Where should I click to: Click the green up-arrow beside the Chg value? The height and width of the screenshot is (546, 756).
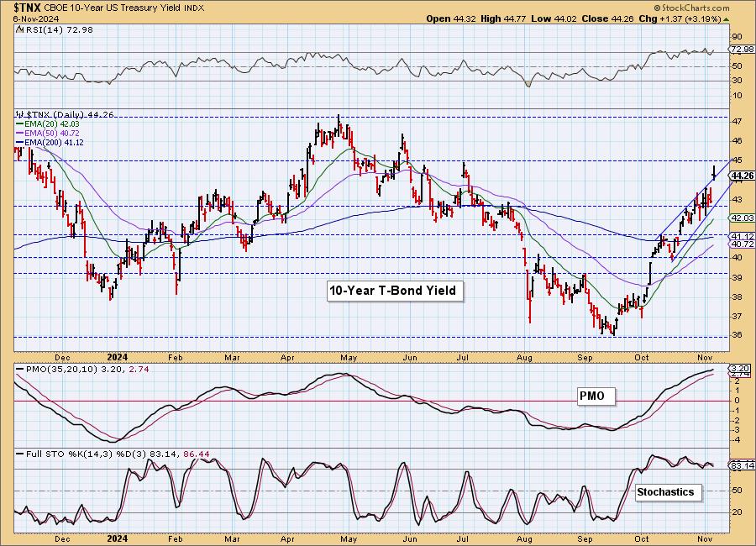pos(726,19)
